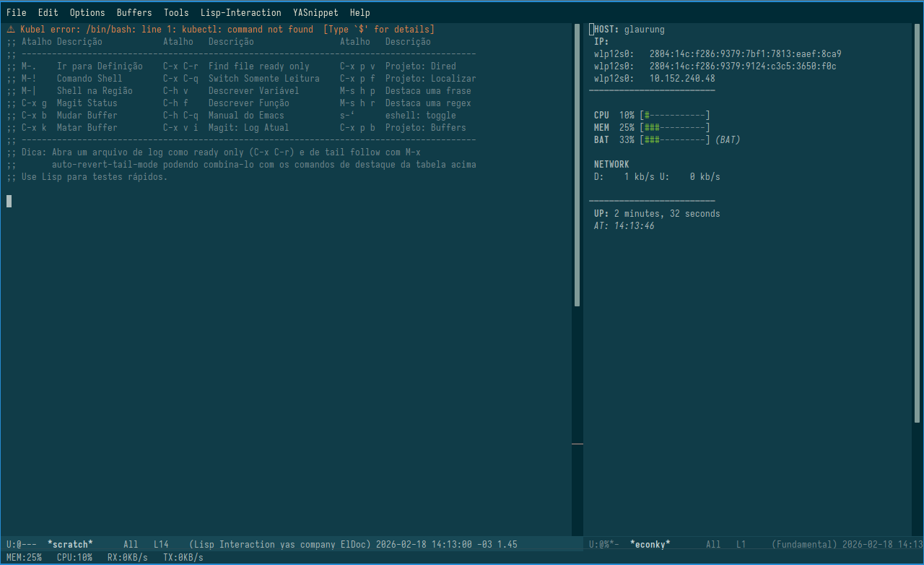The height and width of the screenshot is (565, 924).
Task: Click the "Projeto: Localizar" entry
Action: (x=431, y=79)
